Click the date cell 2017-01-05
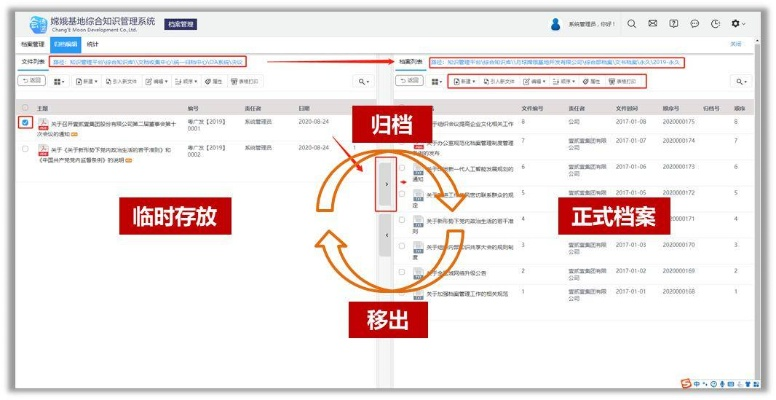The width and height of the screenshot is (776, 400). click(x=631, y=193)
